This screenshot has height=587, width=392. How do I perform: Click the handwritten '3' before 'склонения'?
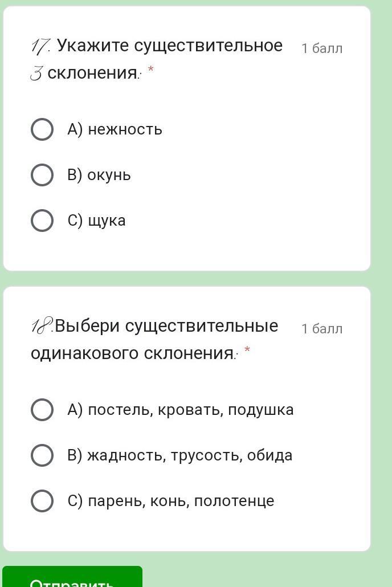point(36,74)
